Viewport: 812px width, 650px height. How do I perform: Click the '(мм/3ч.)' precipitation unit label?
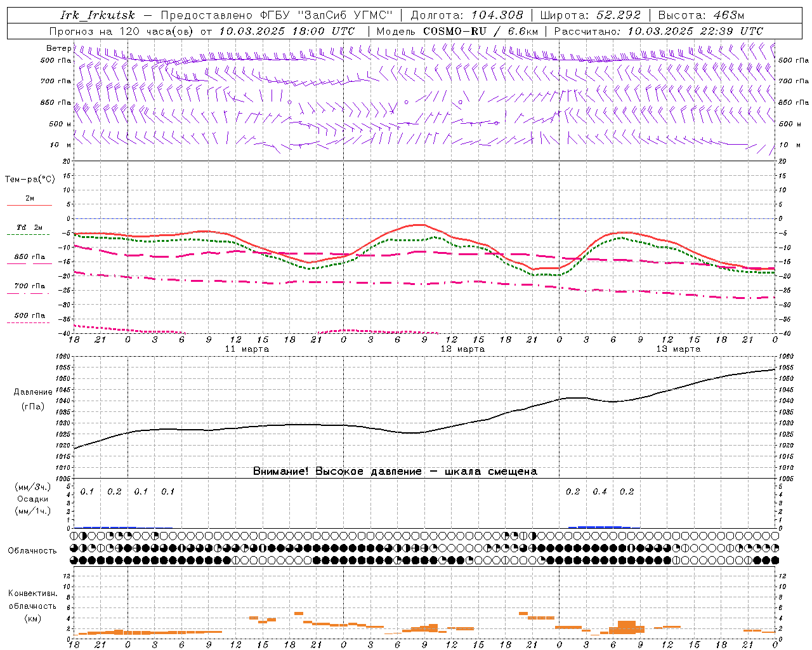pyautogui.click(x=33, y=487)
